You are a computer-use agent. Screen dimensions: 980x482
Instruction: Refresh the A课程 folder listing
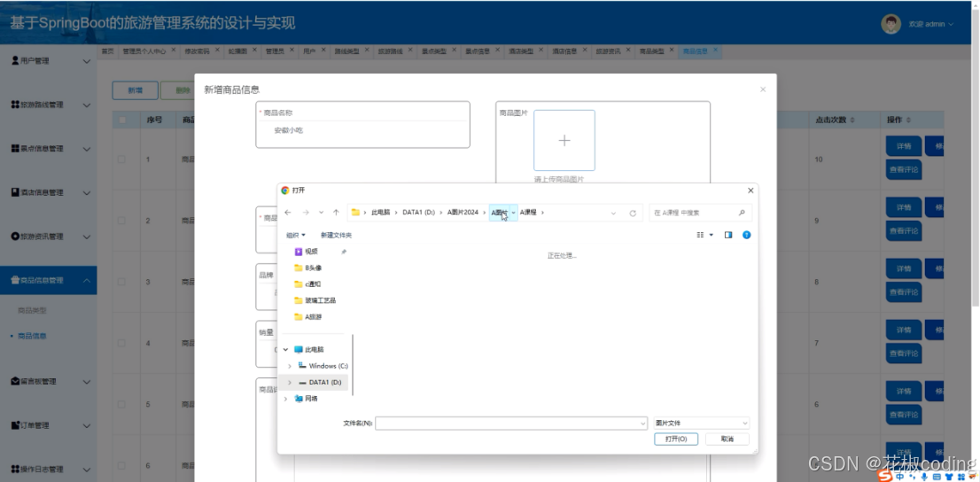pyautogui.click(x=633, y=214)
